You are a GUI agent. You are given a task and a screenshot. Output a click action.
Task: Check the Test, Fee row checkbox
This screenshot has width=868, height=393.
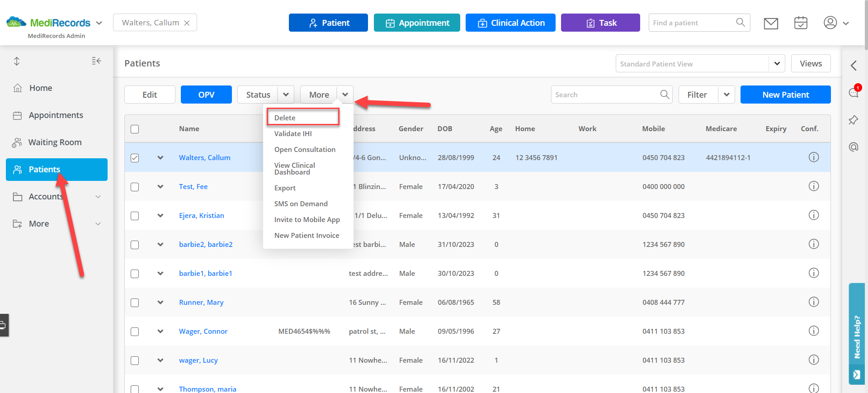pyautogui.click(x=135, y=187)
